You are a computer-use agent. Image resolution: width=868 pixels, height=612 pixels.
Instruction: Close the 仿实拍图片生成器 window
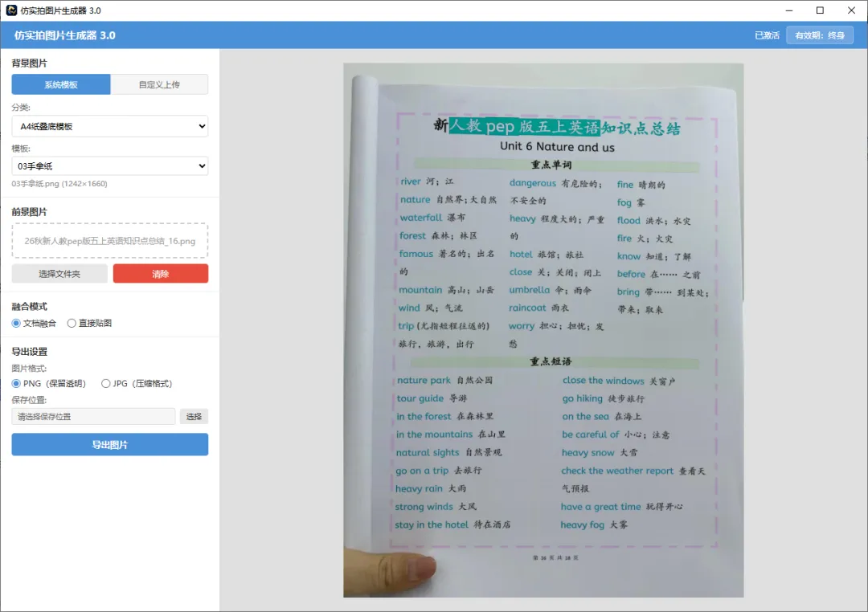[851, 10]
